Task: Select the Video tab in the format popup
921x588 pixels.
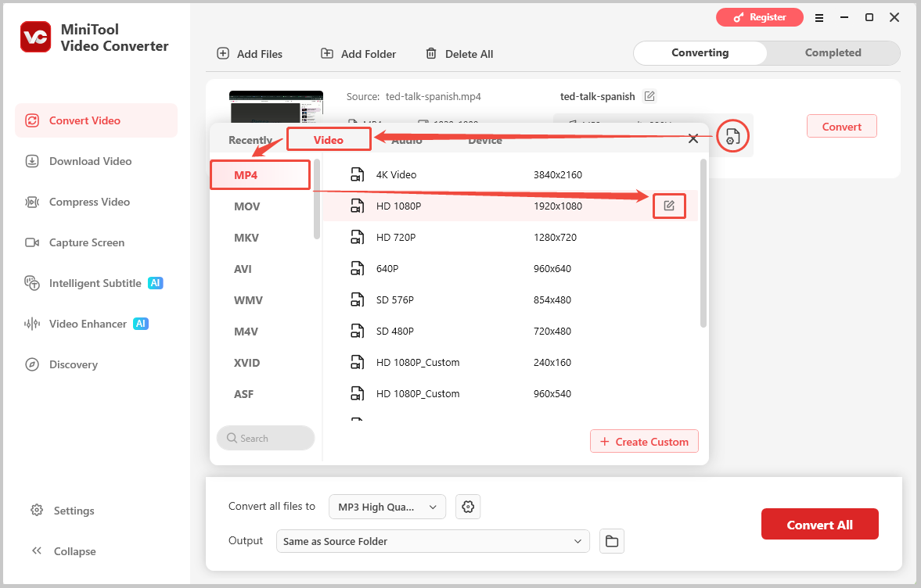Action: (x=329, y=140)
